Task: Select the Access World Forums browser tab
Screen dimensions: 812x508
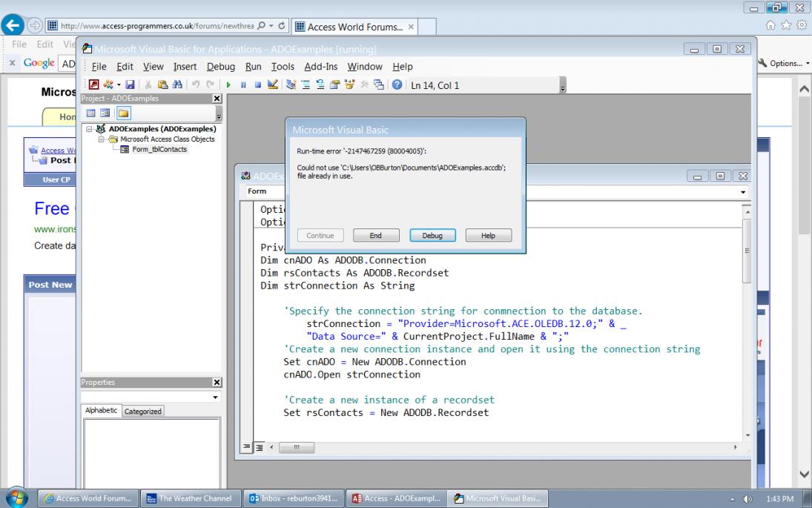Action: tap(355, 27)
